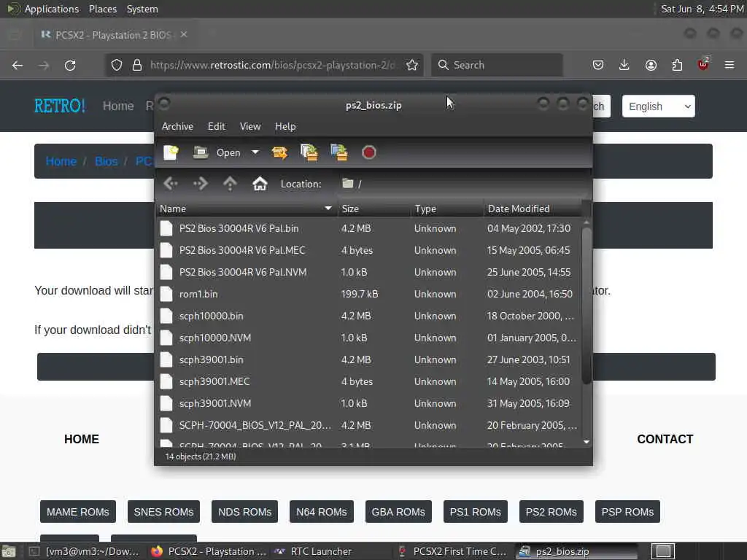Viewport: 747px width, 560px height.
Task: Click the Add folder toolbar icon
Action: [339, 152]
